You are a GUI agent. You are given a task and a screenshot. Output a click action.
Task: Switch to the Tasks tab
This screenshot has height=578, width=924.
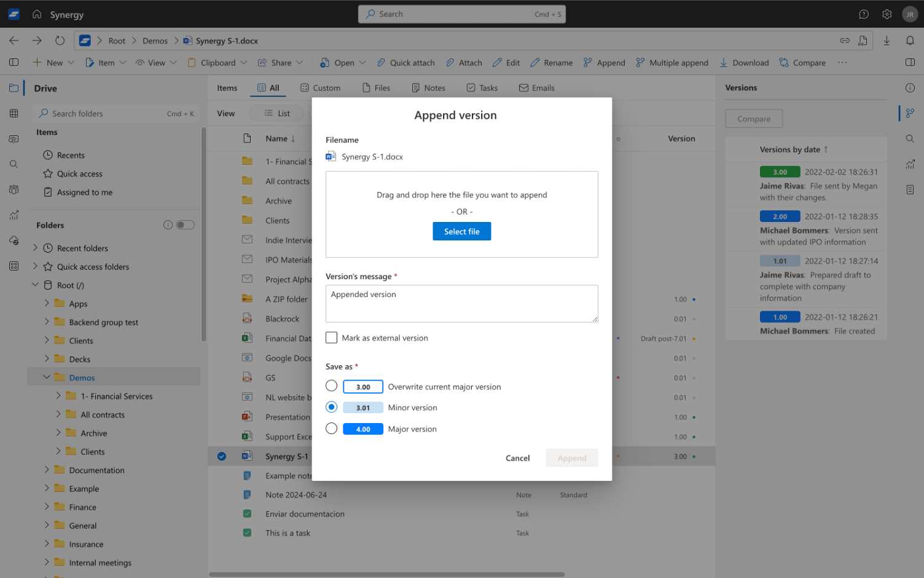click(x=482, y=88)
